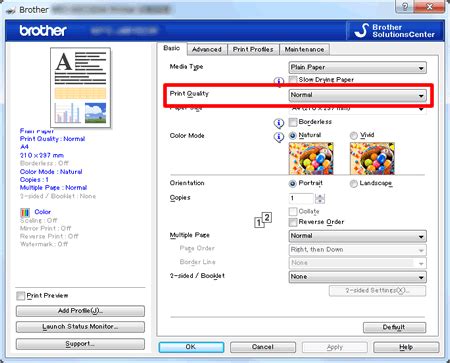Click the Apply button

[x=335, y=347]
